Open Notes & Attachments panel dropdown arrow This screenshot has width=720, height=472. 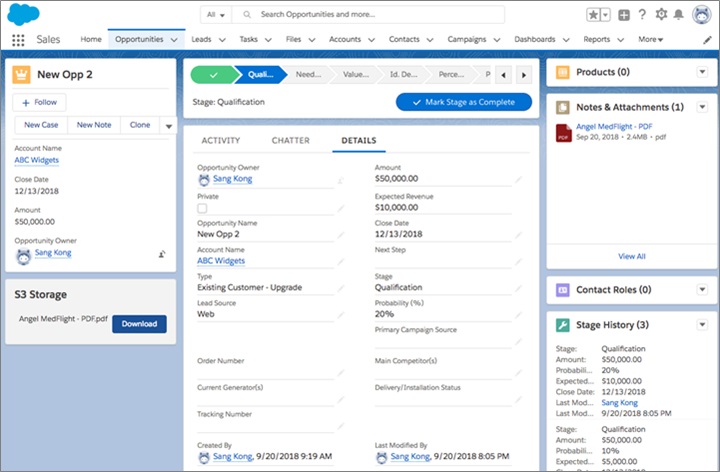click(702, 107)
